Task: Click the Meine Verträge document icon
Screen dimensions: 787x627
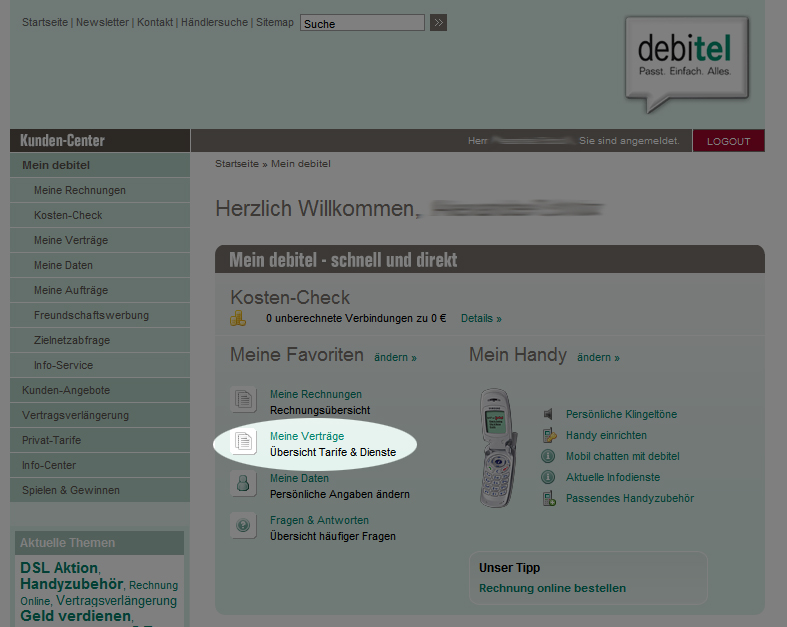Action: click(x=243, y=443)
